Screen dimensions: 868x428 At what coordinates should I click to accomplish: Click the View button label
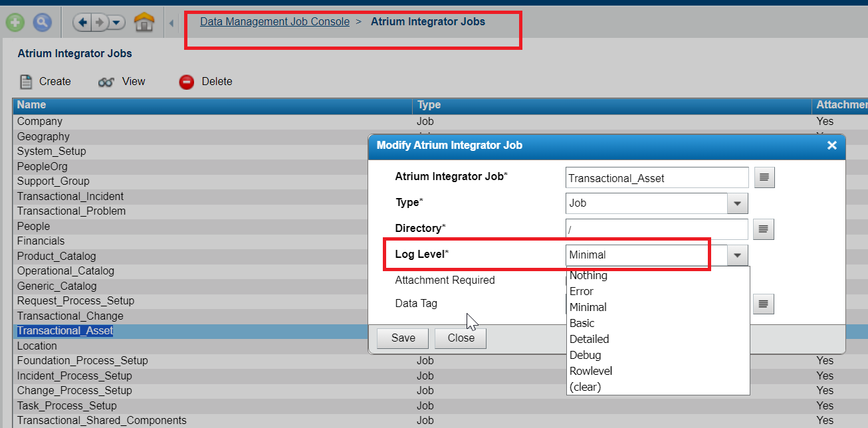point(134,81)
